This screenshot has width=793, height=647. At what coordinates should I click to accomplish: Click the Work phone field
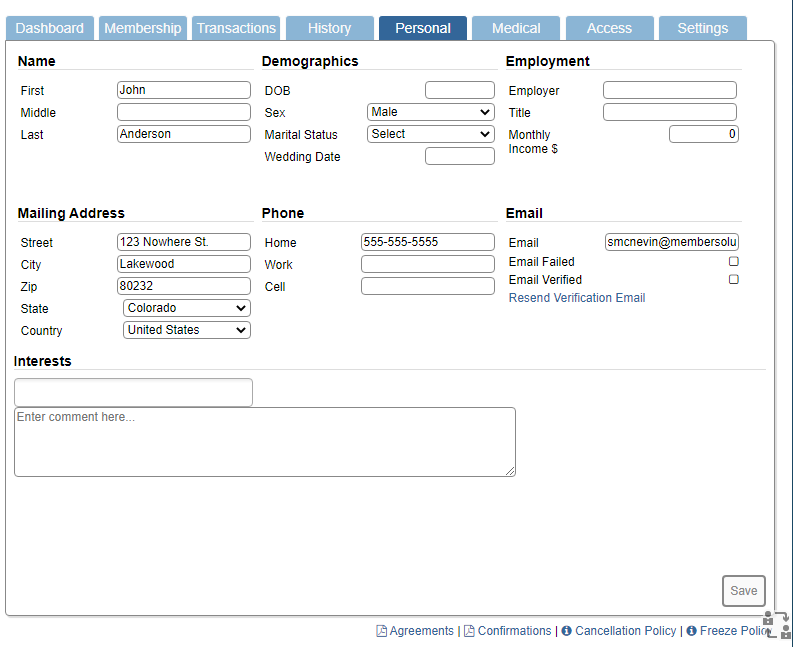pos(428,264)
